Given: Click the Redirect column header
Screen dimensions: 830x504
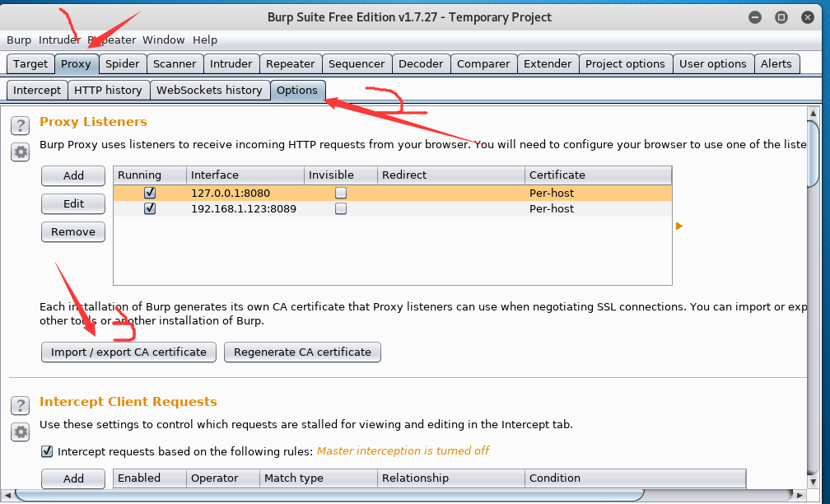Looking at the screenshot, I should (x=451, y=175).
